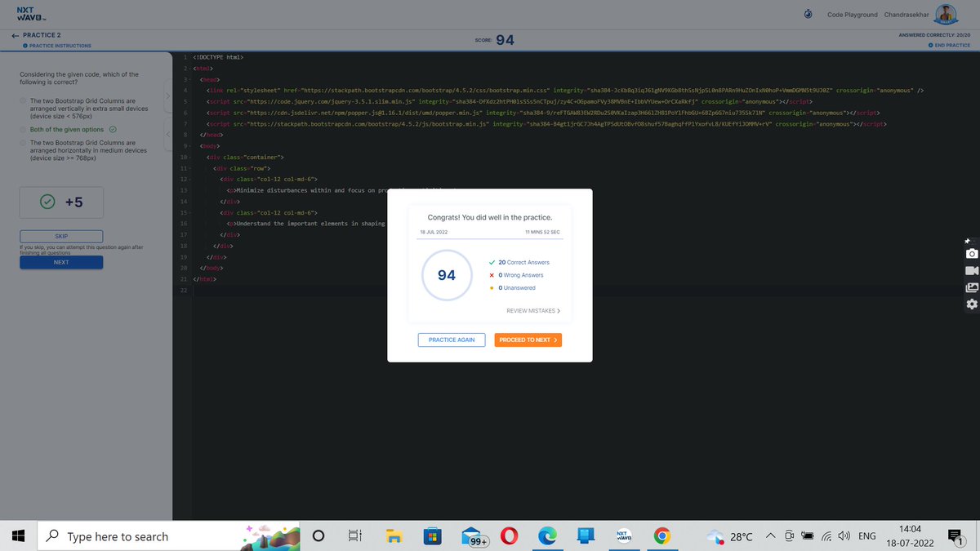Fold the row div at line 11
Image resolution: width=980 pixels, height=551 pixels.
[189, 167]
